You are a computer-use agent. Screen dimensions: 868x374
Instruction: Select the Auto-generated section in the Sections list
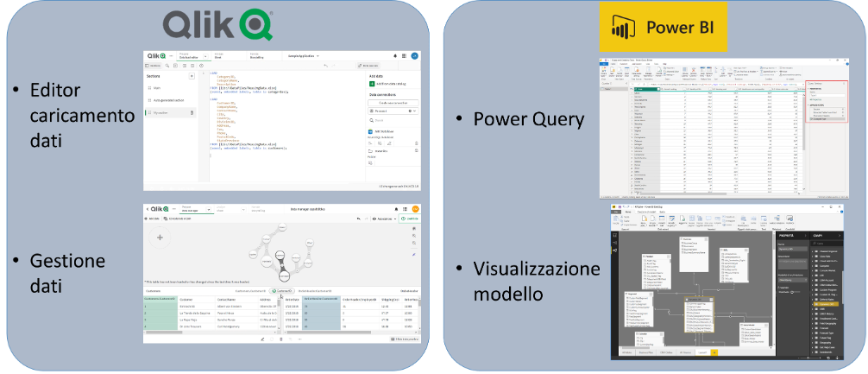click(x=169, y=100)
